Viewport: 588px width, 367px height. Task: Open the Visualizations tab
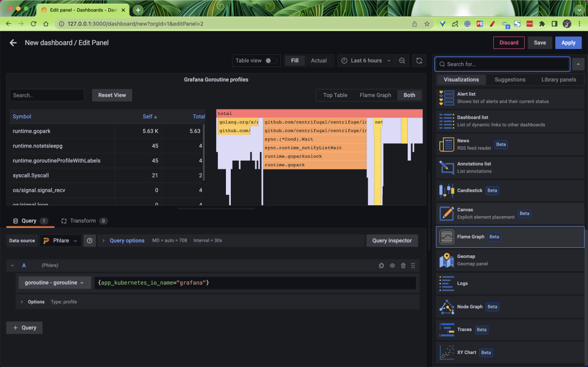(461, 79)
